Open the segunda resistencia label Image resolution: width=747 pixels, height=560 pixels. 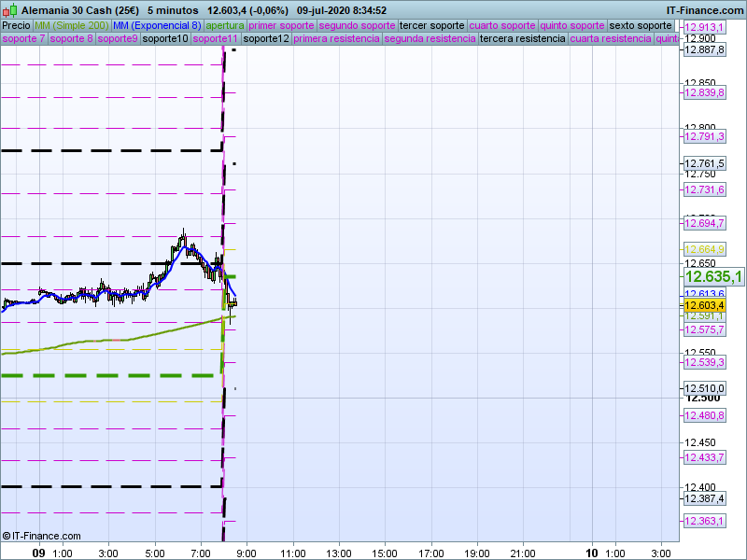430,38
